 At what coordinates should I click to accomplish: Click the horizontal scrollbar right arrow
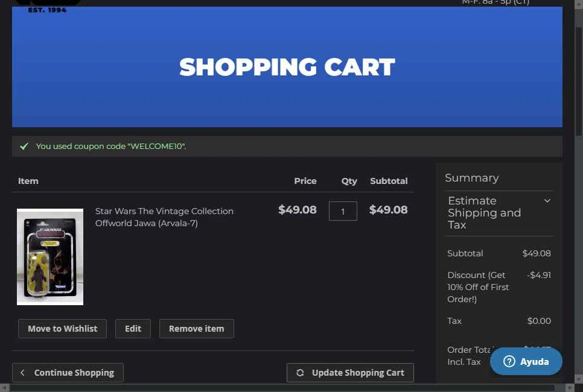pyautogui.click(x=570, y=388)
